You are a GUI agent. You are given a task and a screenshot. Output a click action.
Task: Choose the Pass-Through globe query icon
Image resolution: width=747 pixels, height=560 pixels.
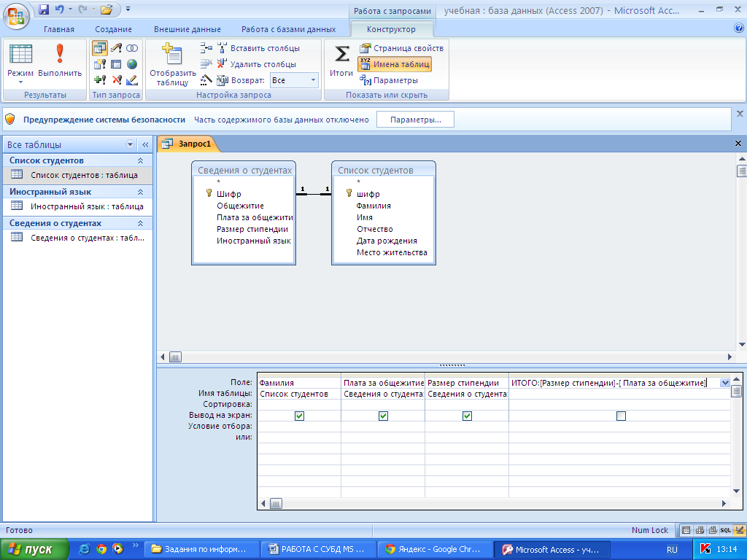(132, 64)
